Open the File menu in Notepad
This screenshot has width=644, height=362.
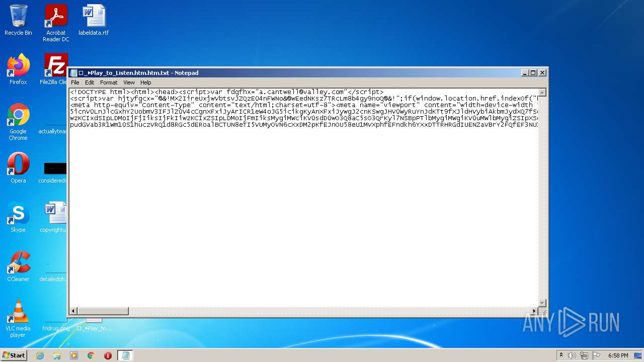[75, 82]
